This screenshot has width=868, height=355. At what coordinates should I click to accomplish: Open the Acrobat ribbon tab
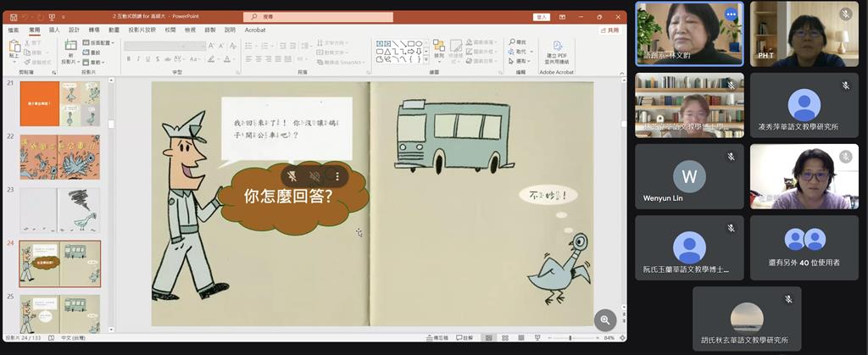click(x=255, y=30)
